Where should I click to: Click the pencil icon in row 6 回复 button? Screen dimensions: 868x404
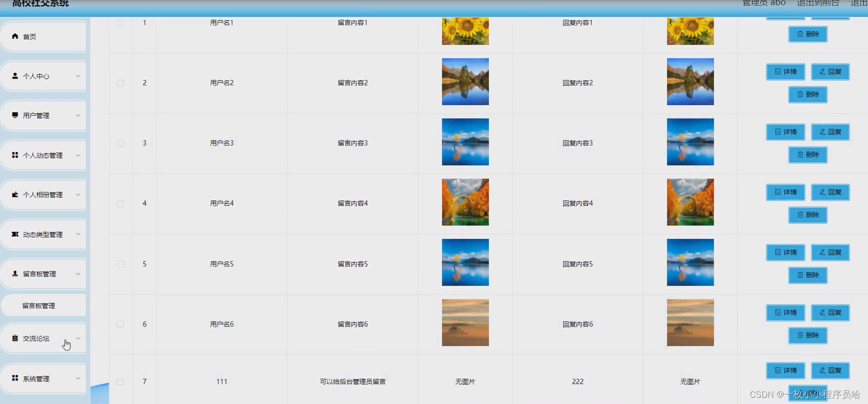coord(823,312)
